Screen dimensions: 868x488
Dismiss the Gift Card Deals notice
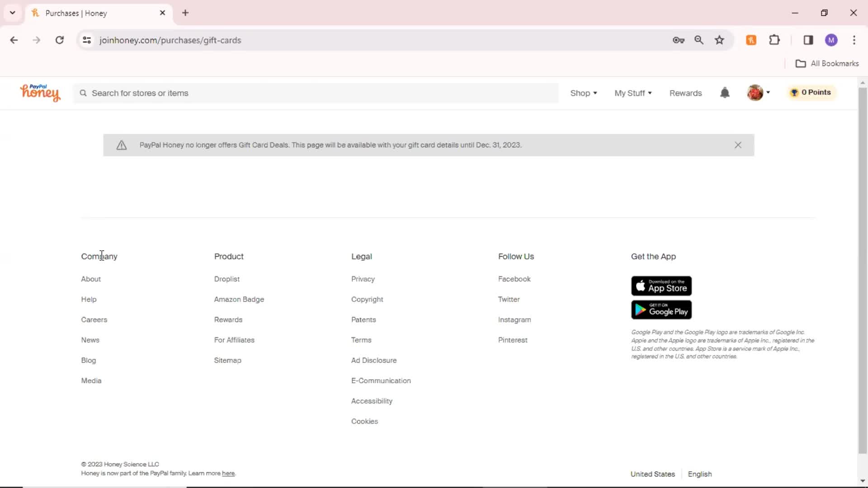pyautogui.click(x=738, y=145)
